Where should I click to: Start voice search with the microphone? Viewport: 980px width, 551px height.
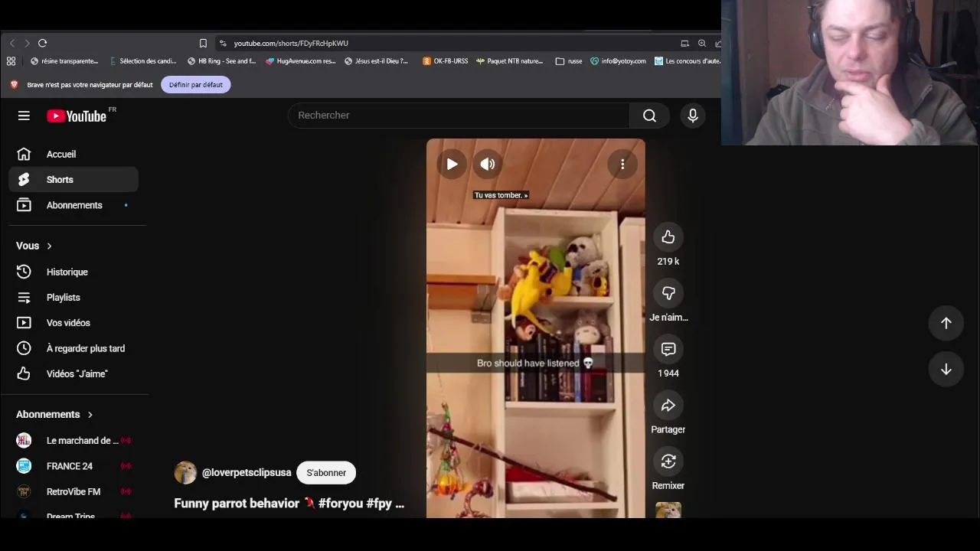pos(693,116)
